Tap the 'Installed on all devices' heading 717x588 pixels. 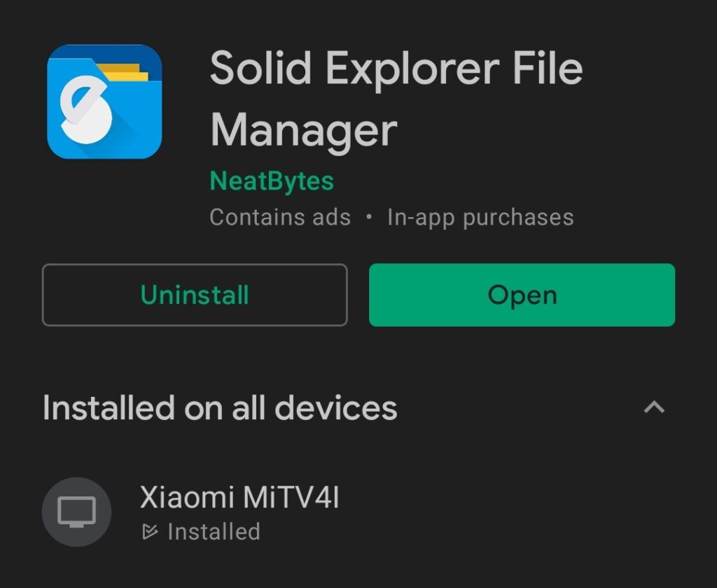click(219, 408)
